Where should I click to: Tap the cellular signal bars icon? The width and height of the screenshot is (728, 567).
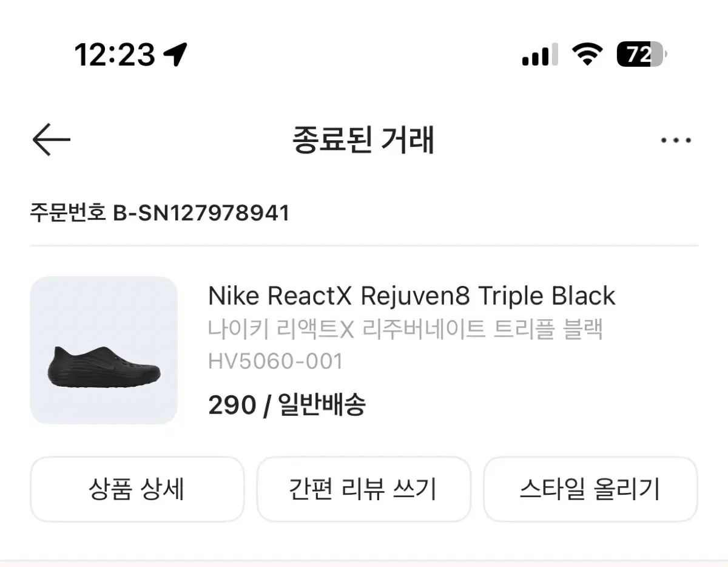[539, 55]
